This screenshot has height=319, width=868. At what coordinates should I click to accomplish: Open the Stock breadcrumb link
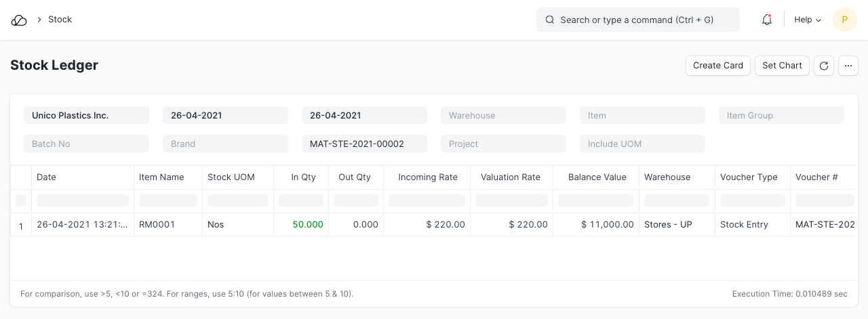(60, 20)
